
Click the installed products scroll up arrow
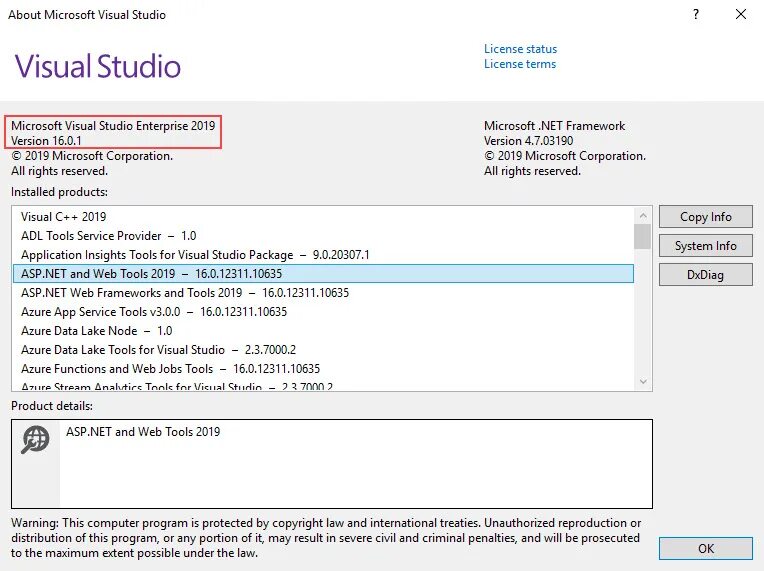[x=643, y=215]
